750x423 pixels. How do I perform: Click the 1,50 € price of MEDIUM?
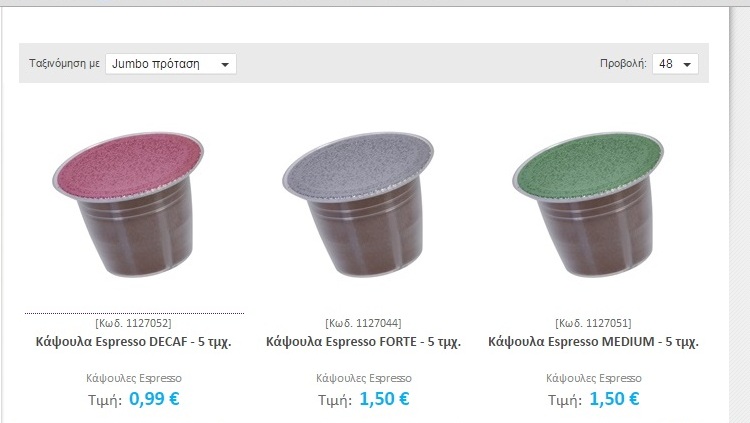(614, 399)
